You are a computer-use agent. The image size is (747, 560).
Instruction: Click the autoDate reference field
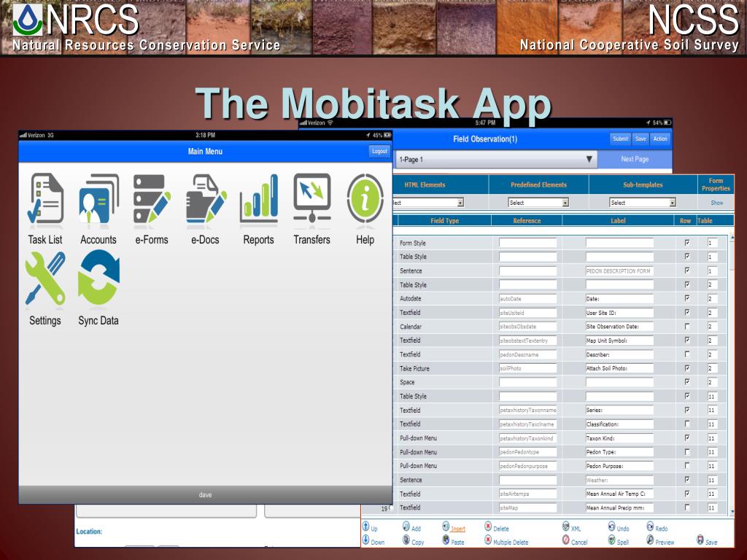(527, 298)
